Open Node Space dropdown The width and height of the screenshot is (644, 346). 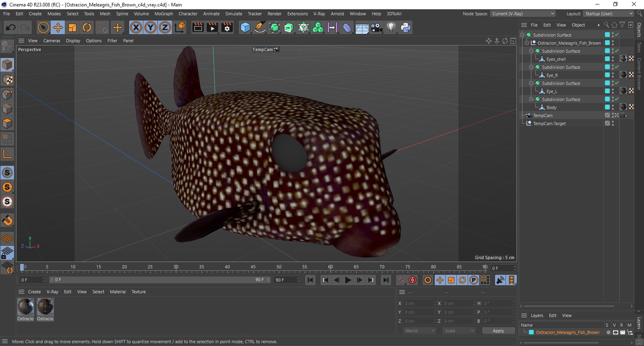[x=522, y=14]
